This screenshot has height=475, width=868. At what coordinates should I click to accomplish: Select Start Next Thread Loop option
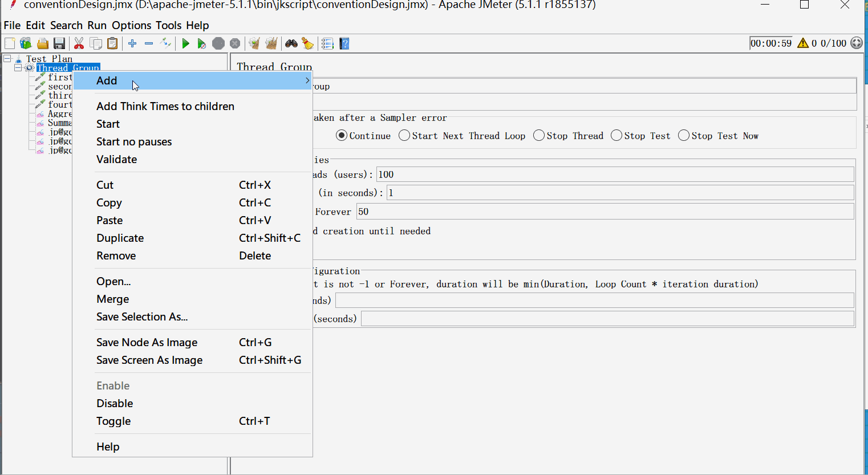pyautogui.click(x=404, y=136)
